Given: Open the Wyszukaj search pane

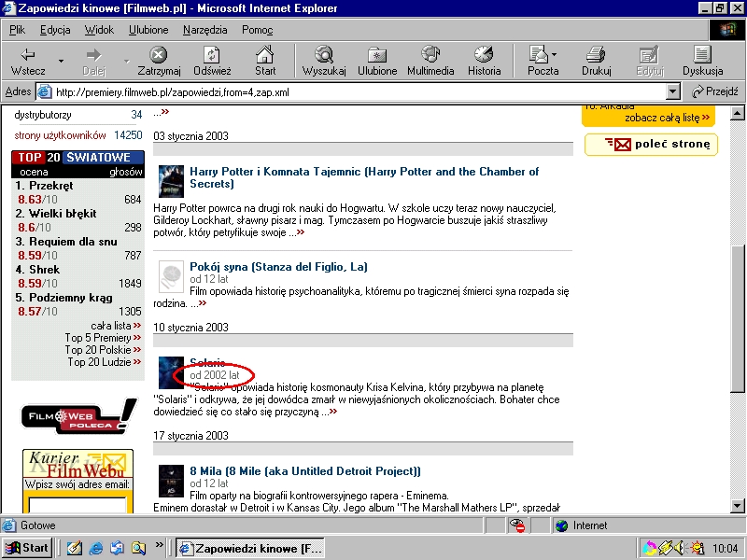Looking at the screenshot, I should tap(324, 61).
